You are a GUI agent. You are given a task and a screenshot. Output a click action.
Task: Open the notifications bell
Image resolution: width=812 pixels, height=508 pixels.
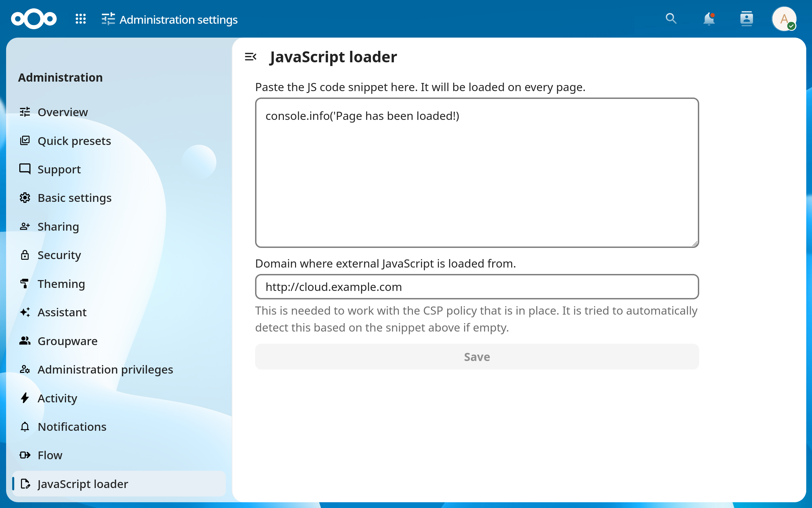(709, 19)
